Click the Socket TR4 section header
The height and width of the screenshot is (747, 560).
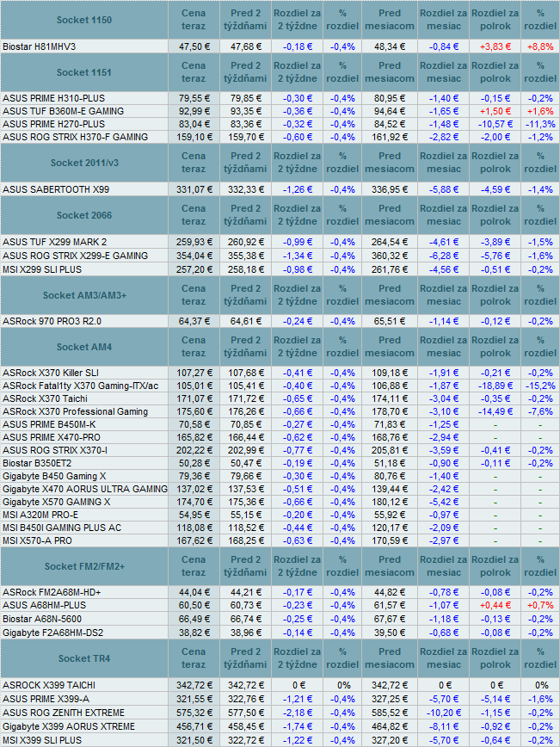pyautogui.click(x=83, y=658)
